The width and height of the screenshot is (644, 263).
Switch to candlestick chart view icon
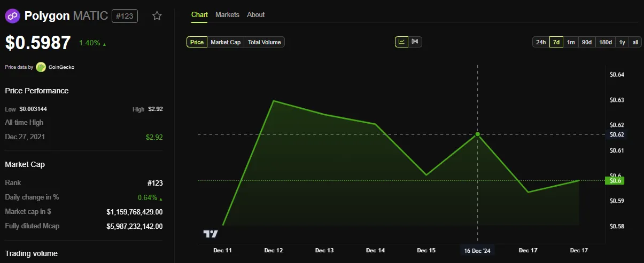tap(415, 42)
